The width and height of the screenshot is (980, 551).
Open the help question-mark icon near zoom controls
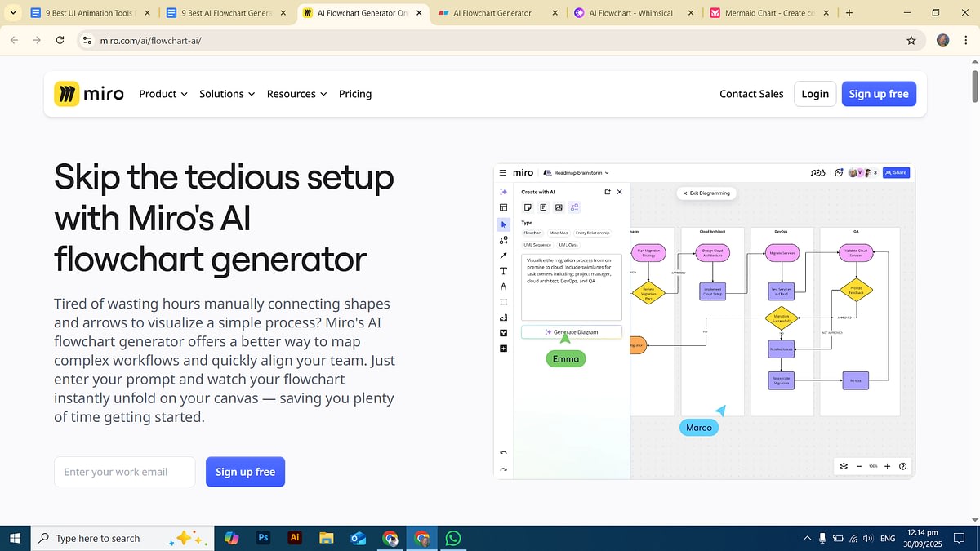902,466
